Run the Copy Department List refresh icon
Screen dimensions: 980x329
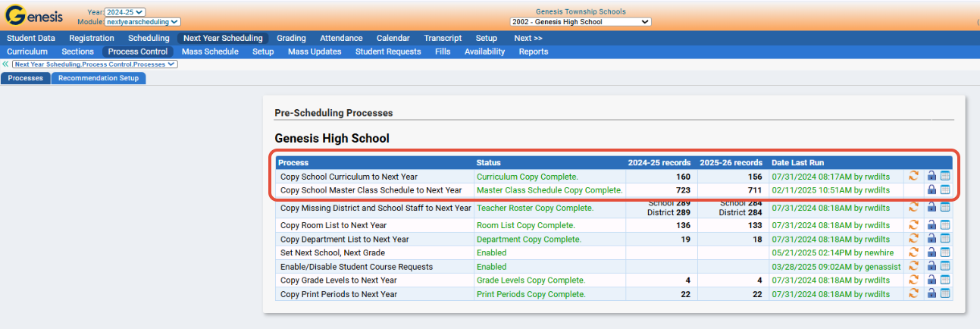(913, 239)
